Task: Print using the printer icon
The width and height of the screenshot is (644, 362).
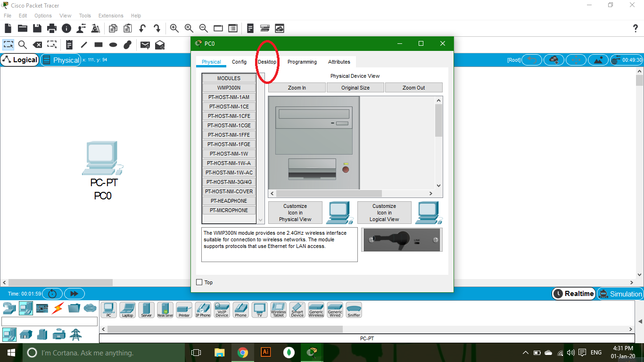Action: (52, 28)
